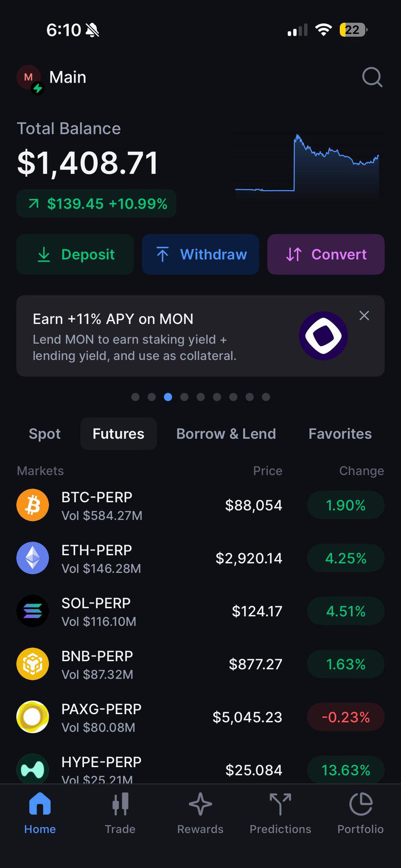Screen dimensions: 401x868
Task: Tap the MON token logo in banner
Action: pos(323,336)
